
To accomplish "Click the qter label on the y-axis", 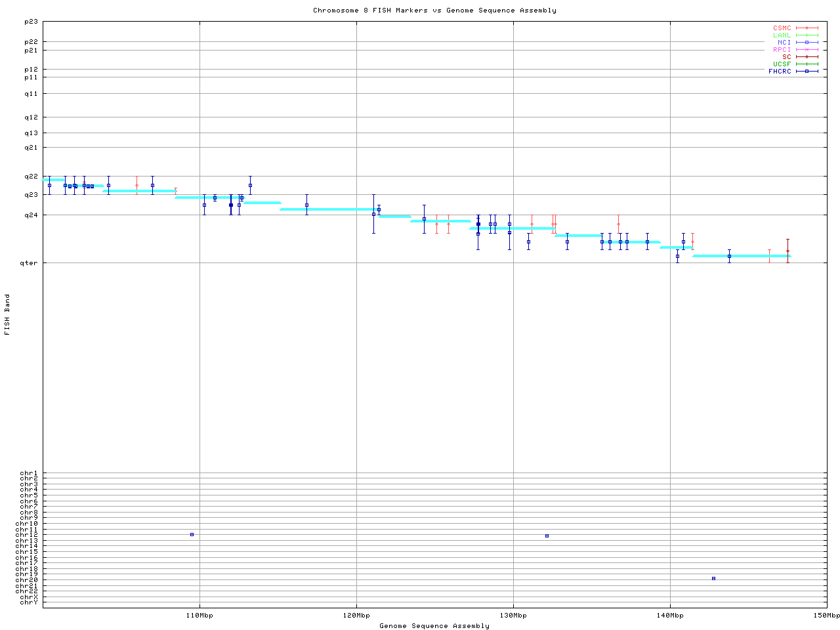I will (x=30, y=263).
